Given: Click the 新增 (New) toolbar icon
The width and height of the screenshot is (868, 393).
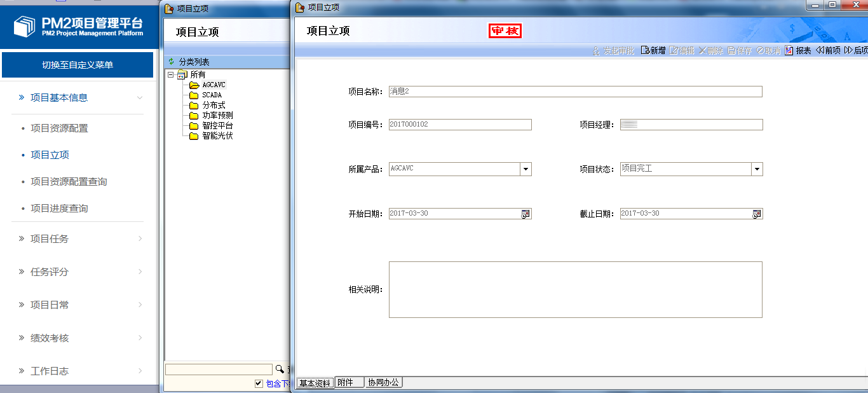Looking at the screenshot, I should click(x=645, y=51).
